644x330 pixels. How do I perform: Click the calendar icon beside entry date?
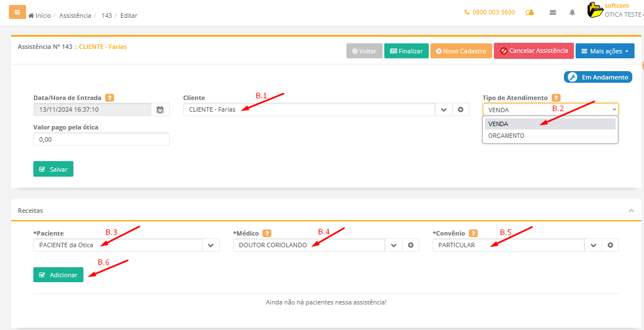tap(160, 110)
